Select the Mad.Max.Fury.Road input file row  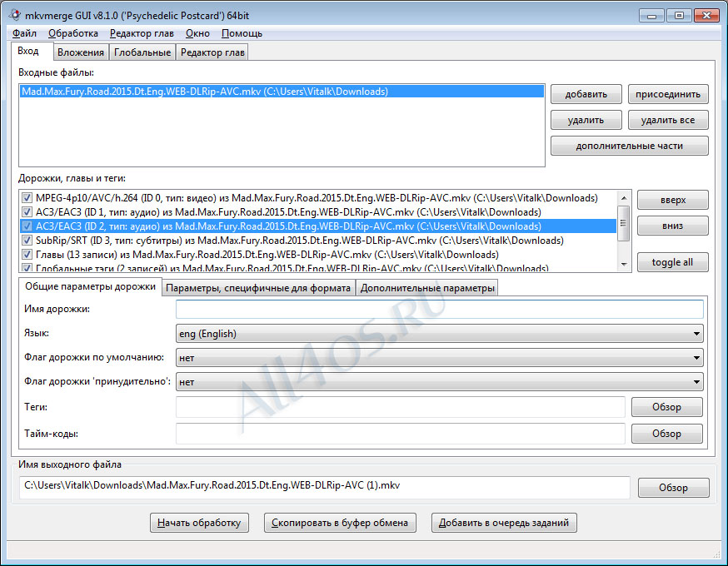point(282,92)
